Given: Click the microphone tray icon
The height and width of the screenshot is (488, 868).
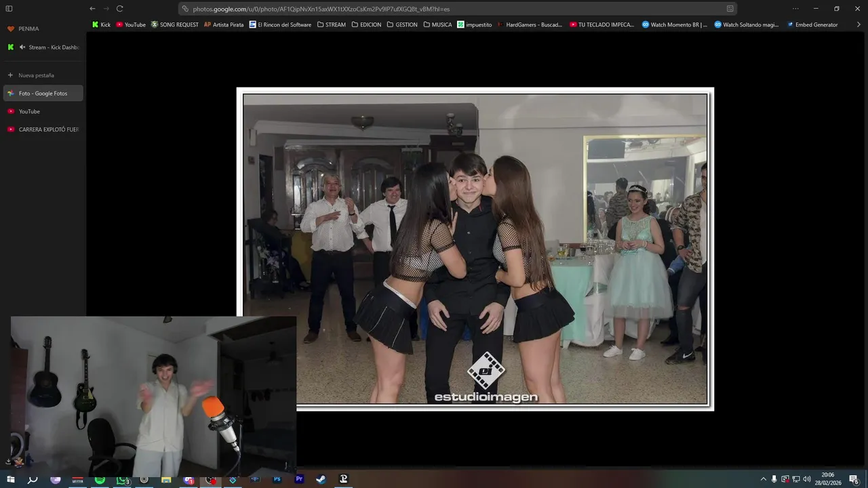Looking at the screenshot, I should pyautogui.click(x=774, y=479).
